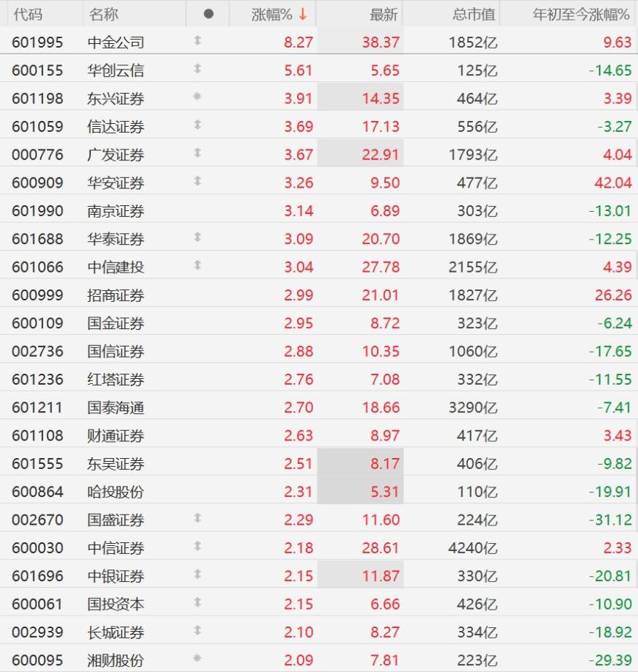Click the star-shaped icon in the 湘财股份 row
The width and height of the screenshot is (638, 672).
pyautogui.click(x=197, y=658)
